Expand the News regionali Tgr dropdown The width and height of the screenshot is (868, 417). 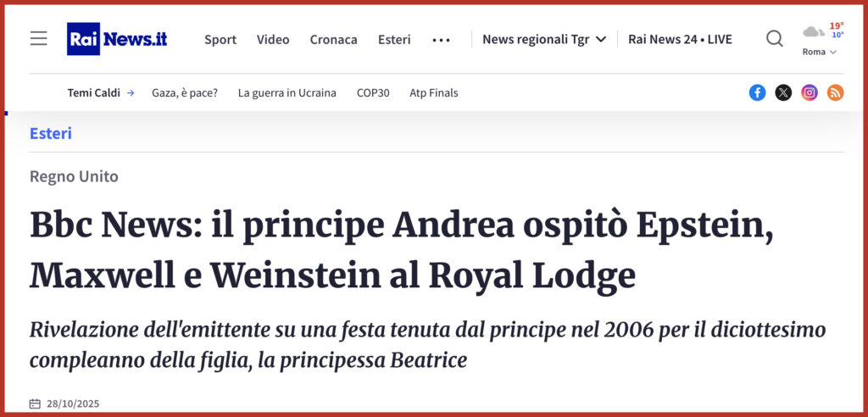(545, 39)
